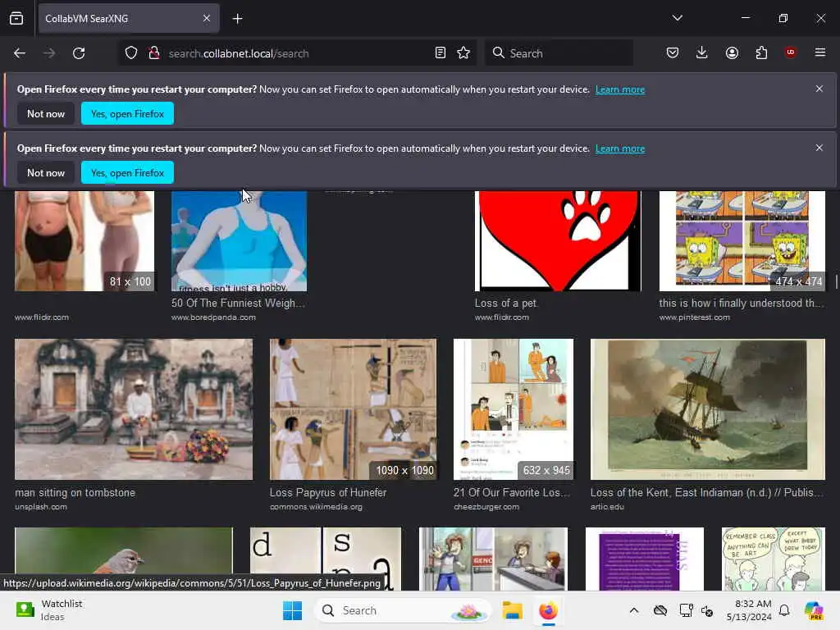Click the uBlock Origin extension icon
Viewport: 840px width, 630px height.
click(x=791, y=52)
